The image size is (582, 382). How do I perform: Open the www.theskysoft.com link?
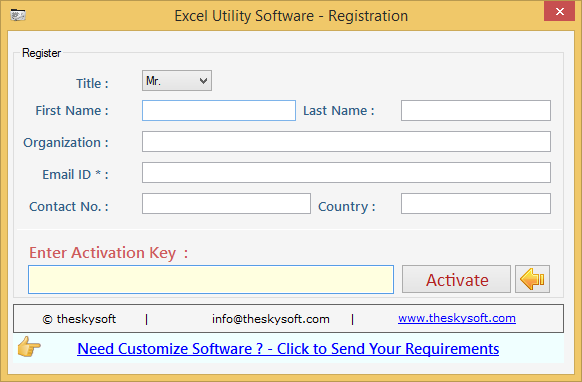[457, 318]
